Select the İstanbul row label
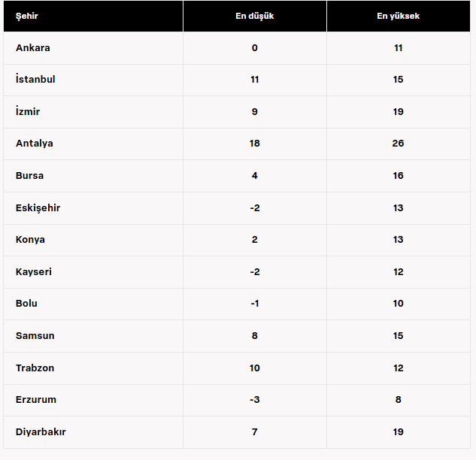Image resolution: width=476 pixels, height=460 pixels. click(35, 80)
